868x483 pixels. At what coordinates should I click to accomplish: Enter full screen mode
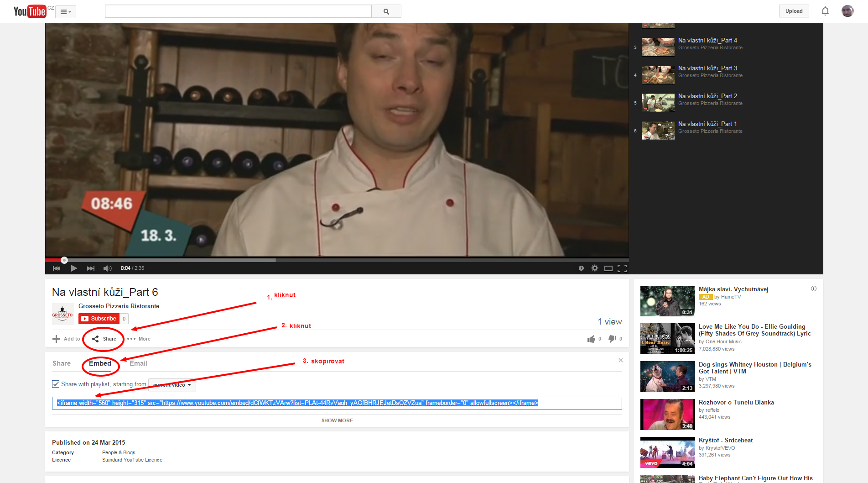[622, 268]
